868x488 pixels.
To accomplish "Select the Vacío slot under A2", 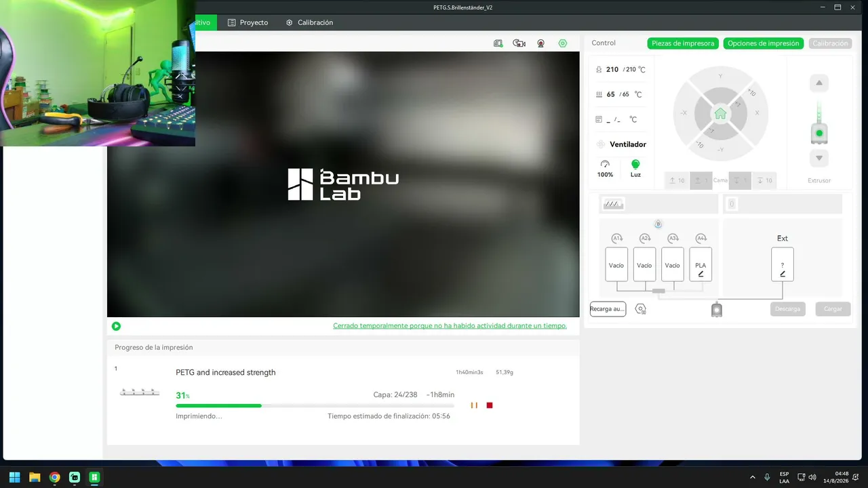I will click(645, 264).
